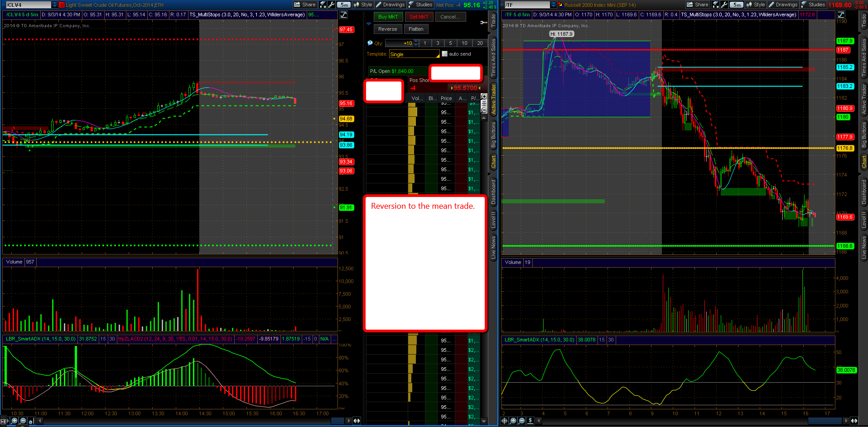This screenshot has width=868, height=427.
Task: Click the /CLV4 symbol input field
Action: tap(28, 5)
